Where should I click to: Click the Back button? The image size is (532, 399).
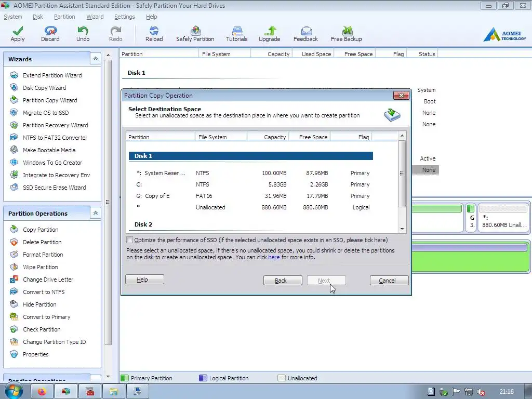coord(283,281)
